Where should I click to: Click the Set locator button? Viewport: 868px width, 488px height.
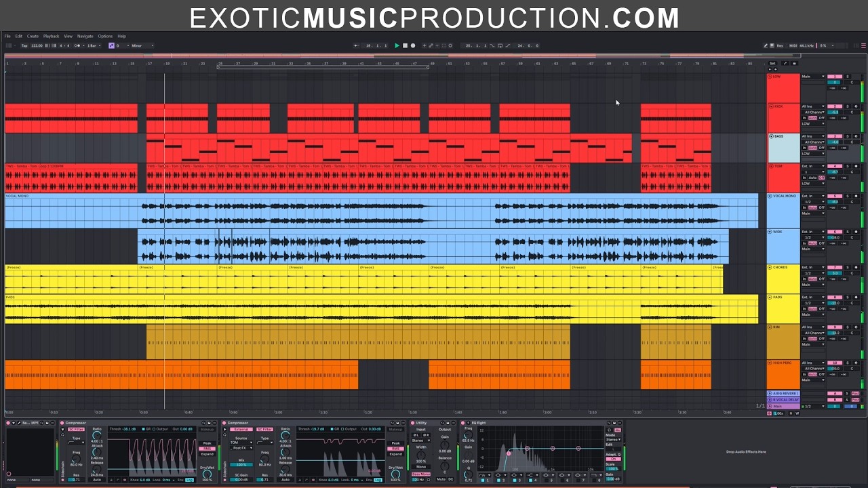(x=772, y=63)
